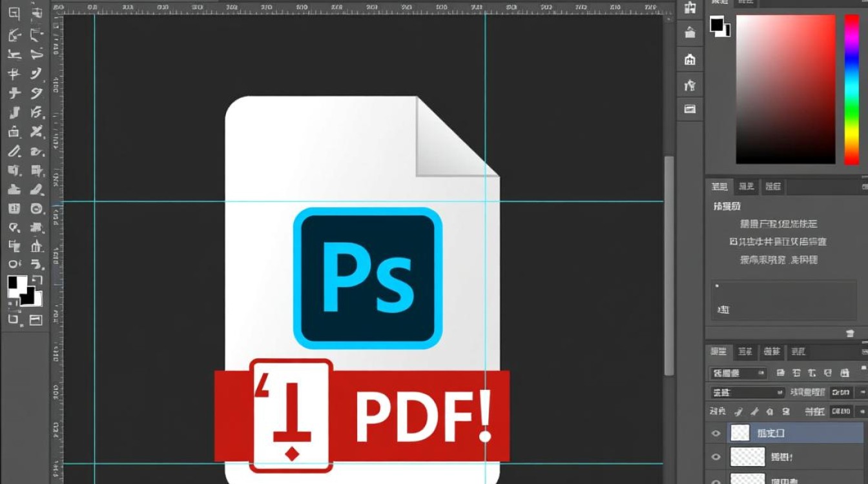Click the first filter icon beside the layer kind dropdown
Image resolution: width=868 pixels, height=484 pixels.
point(780,373)
